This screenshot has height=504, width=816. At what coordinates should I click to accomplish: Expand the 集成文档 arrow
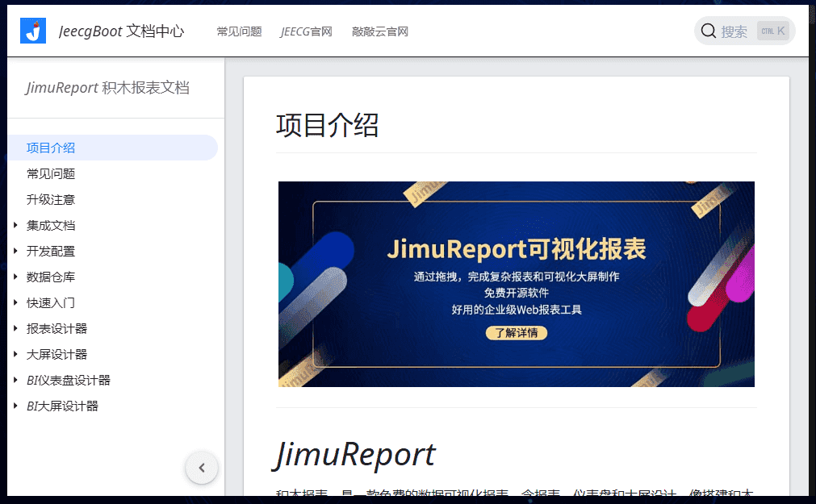point(15,225)
